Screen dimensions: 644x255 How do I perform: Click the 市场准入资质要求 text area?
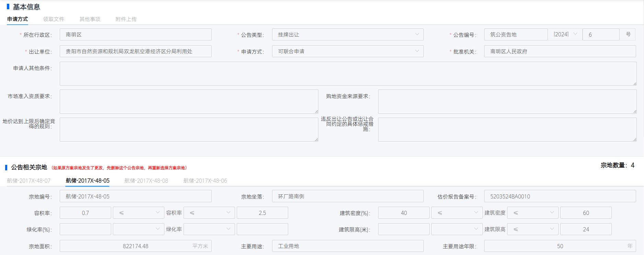[189, 102]
